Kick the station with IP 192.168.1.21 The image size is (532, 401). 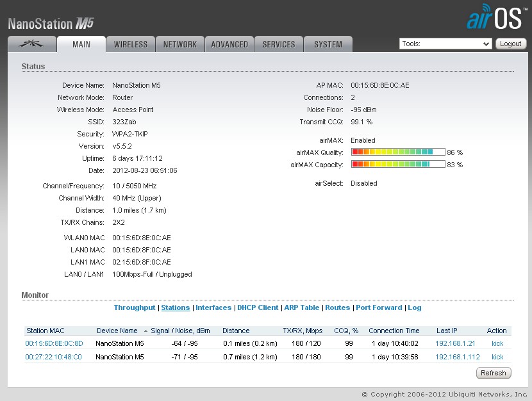(497, 343)
